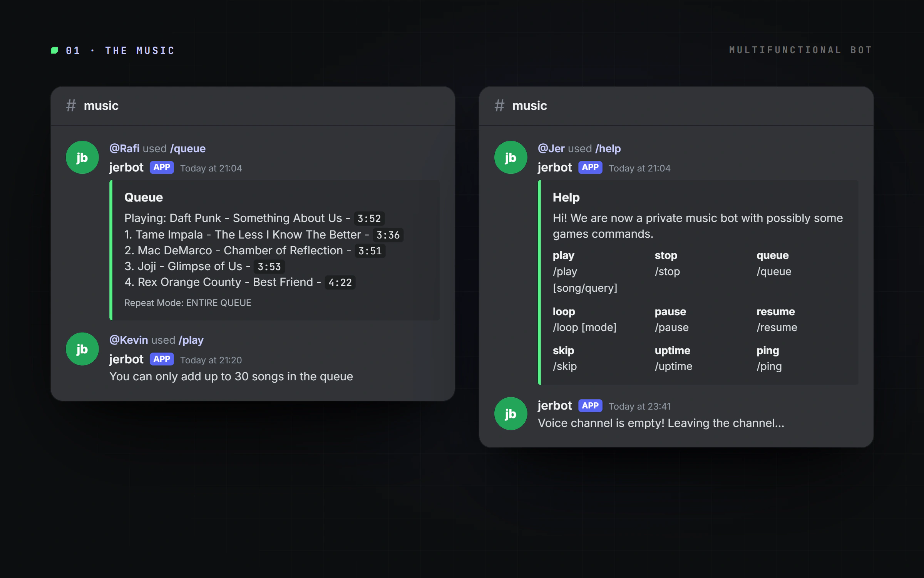Click jerbot avatar beside the 30 songs message
This screenshot has height=578, width=924.
point(82,349)
